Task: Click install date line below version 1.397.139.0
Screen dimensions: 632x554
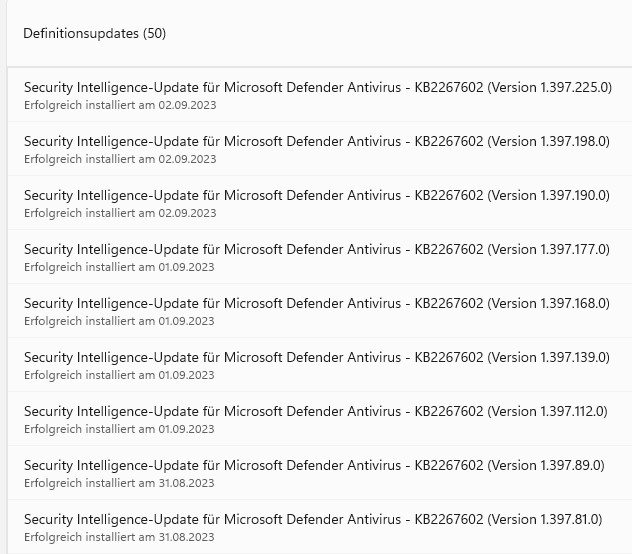Action: click(x=119, y=375)
